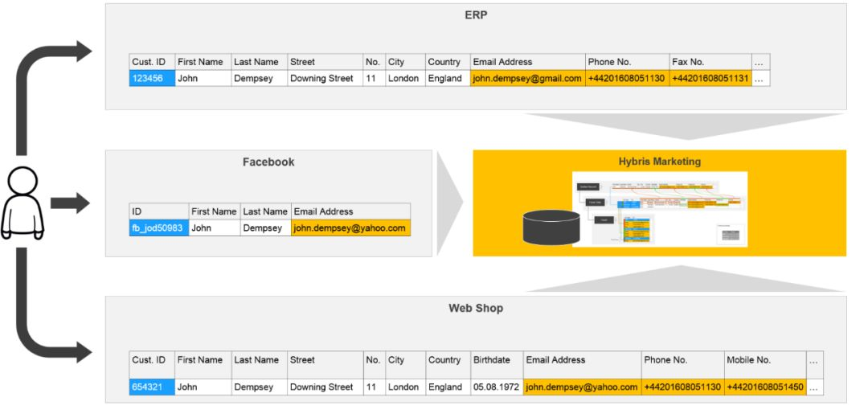
Task: Click Web Shop "Phone No." header
Action: coord(683,365)
